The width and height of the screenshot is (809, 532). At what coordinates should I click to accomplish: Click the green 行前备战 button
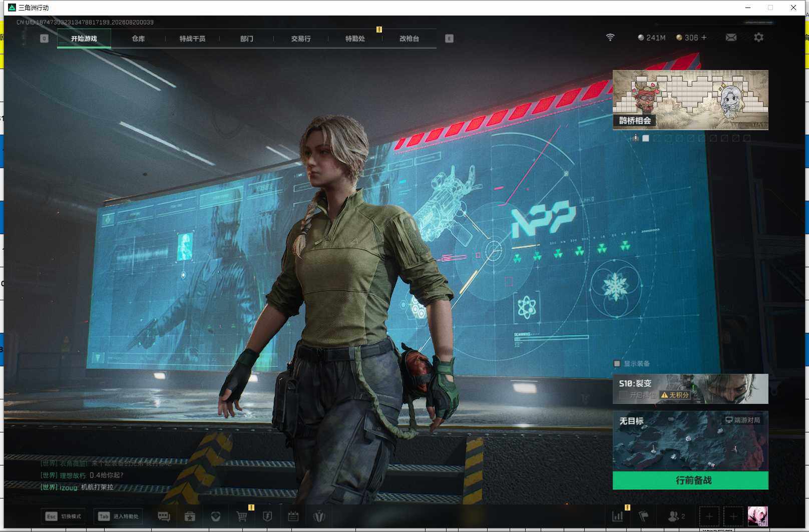pos(690,480)
